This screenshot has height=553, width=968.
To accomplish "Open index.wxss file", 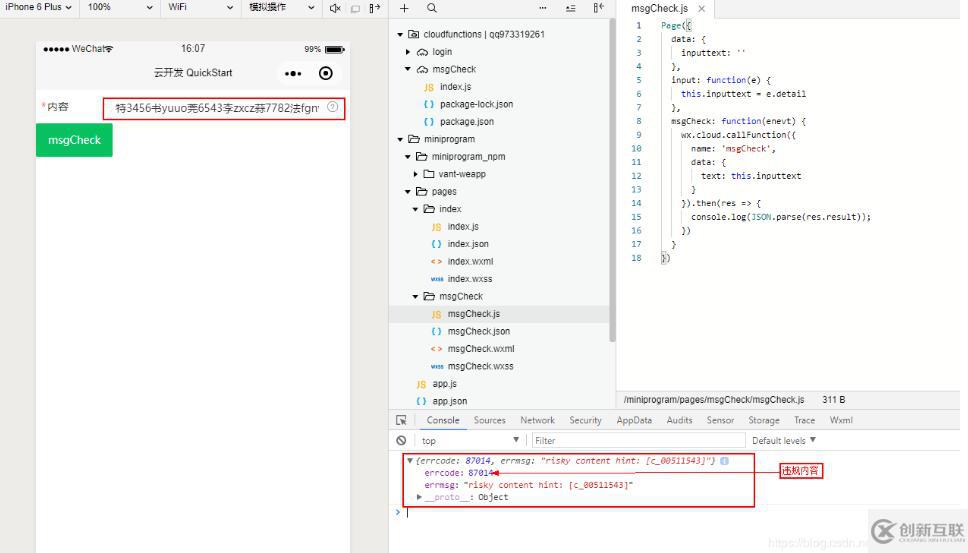I will pyautogui.click(x=470, y=279).
